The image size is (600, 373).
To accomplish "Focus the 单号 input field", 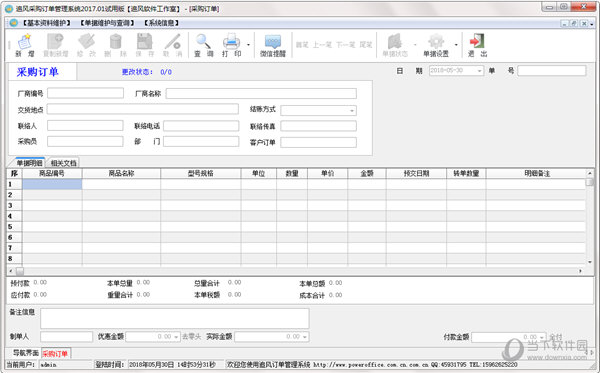I will click(x=552, y=71).
